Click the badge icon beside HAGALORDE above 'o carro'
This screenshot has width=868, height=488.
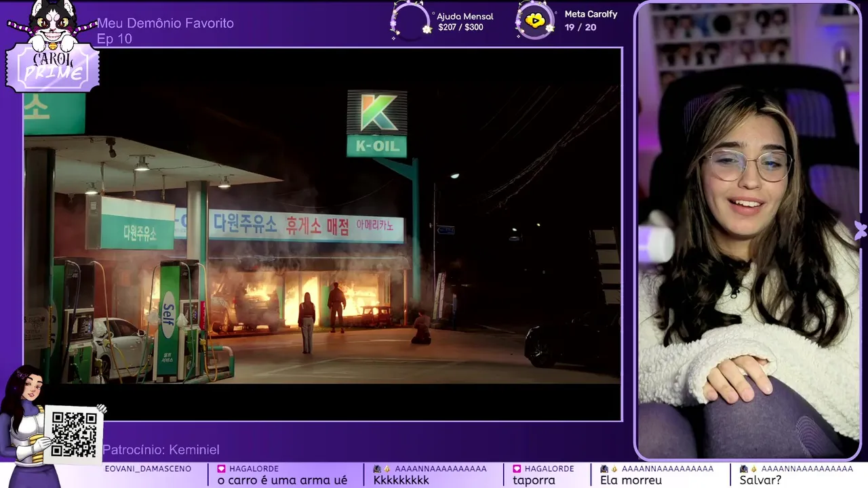coord(221,468)
